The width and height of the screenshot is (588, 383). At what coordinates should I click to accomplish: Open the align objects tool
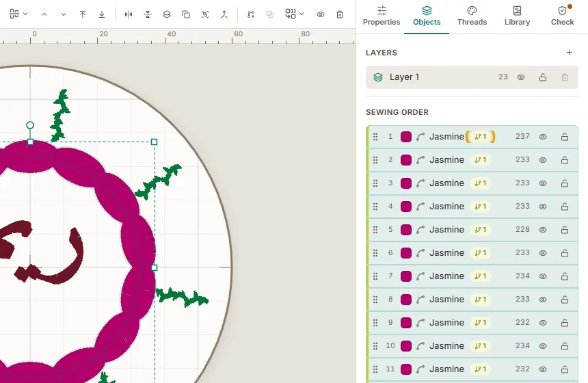click(x=14, y=14)
